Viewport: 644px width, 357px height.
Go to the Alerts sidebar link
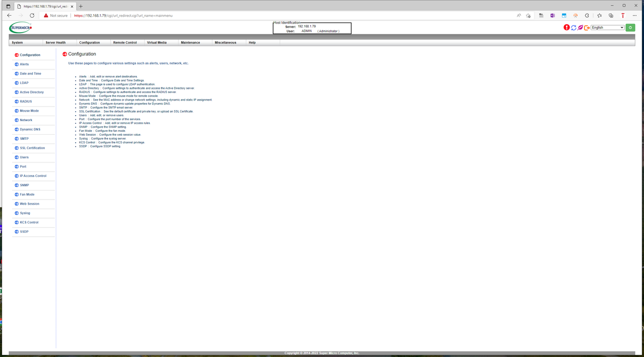tap(24, 64)
